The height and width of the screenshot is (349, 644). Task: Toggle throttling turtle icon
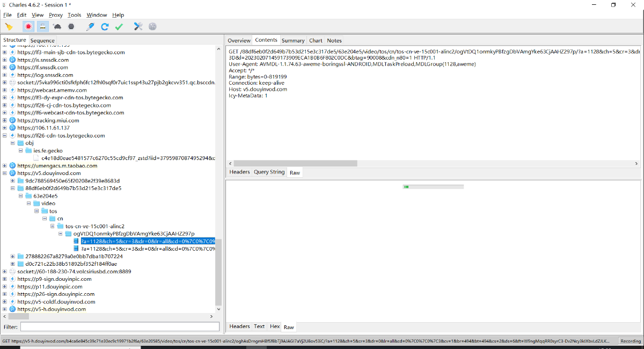point(57,26)
